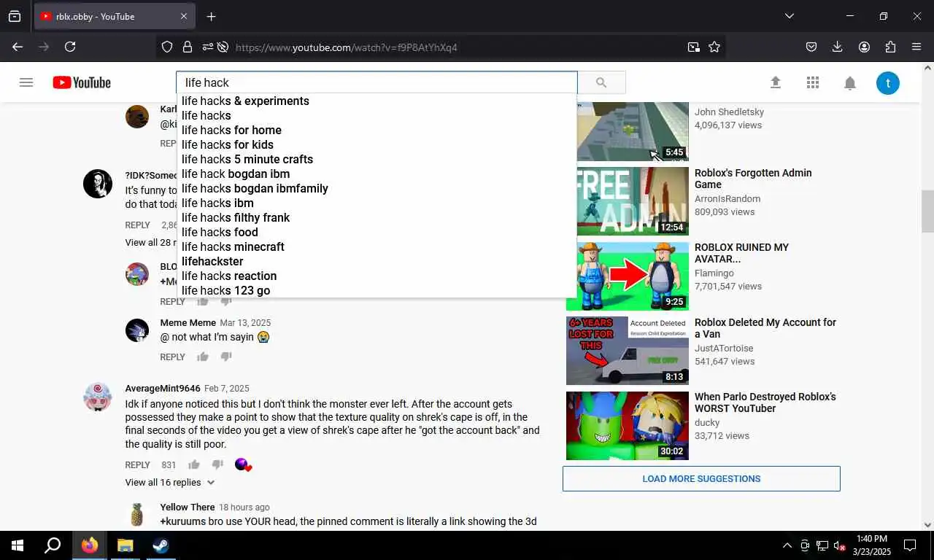
Task: Open Firefox application menu
Action: coord(916,47)
